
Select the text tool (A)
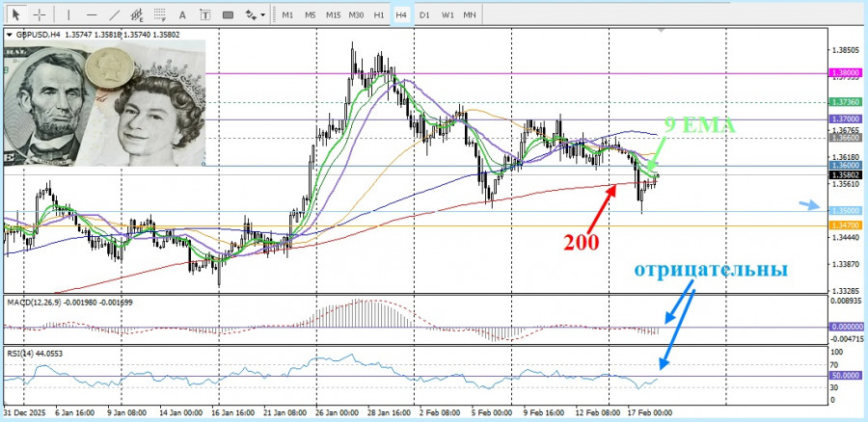click(183, 14)
